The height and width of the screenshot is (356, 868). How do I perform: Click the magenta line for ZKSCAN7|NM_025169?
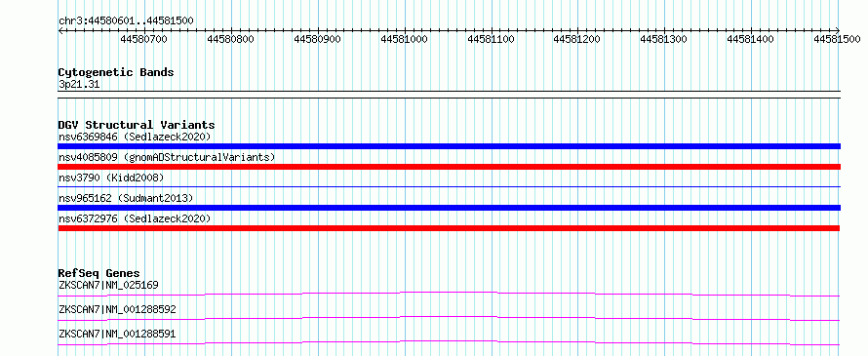pyautogui.click(x=449, y=294)
